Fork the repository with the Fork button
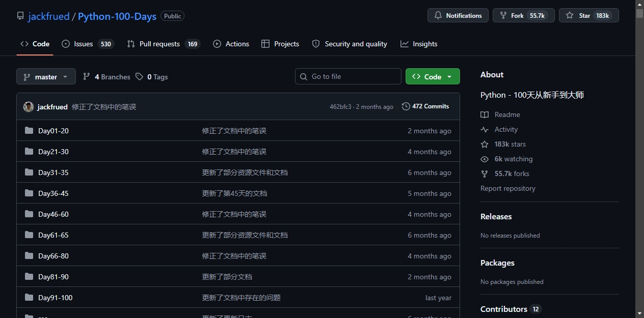The image size is (644, 318). pyautogui.click(x=523, y=15)
